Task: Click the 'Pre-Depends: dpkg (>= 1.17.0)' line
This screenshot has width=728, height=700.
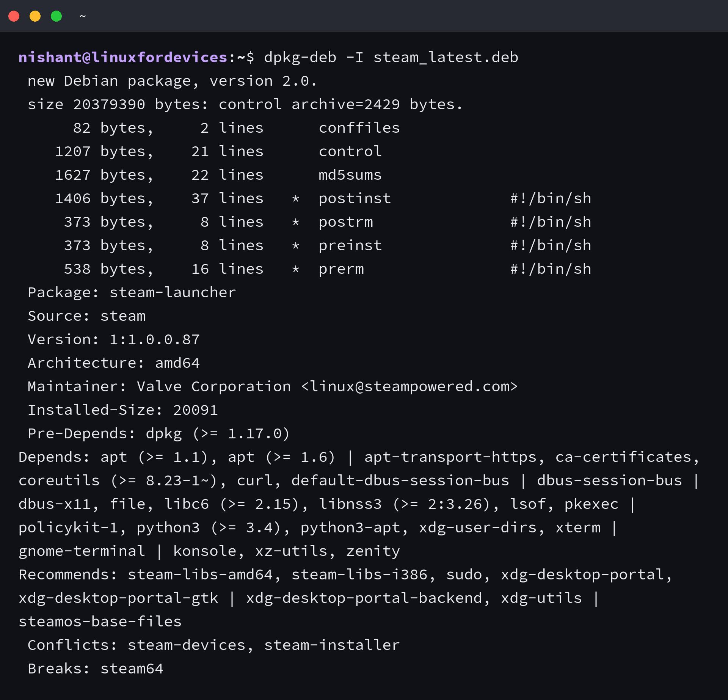Action: coord(159,434)
